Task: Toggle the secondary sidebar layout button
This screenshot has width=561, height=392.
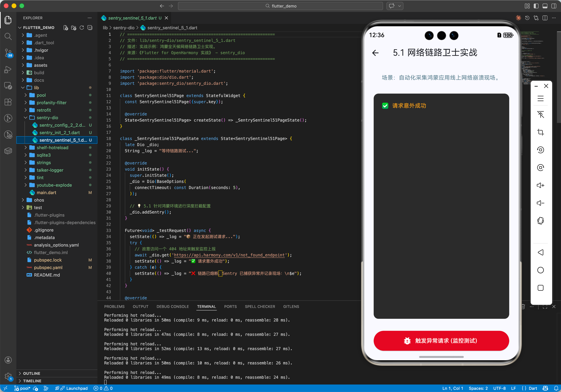Action: (x=554, y=6)
